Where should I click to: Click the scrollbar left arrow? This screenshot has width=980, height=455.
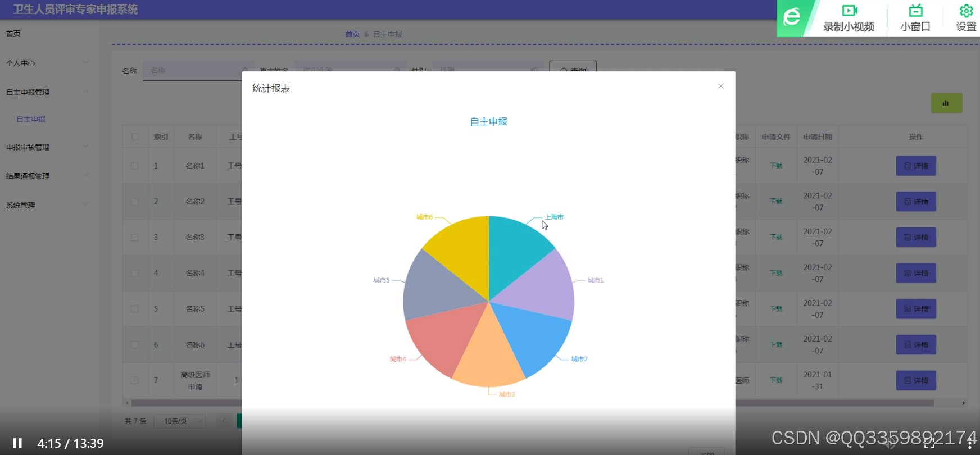point(127,403)
